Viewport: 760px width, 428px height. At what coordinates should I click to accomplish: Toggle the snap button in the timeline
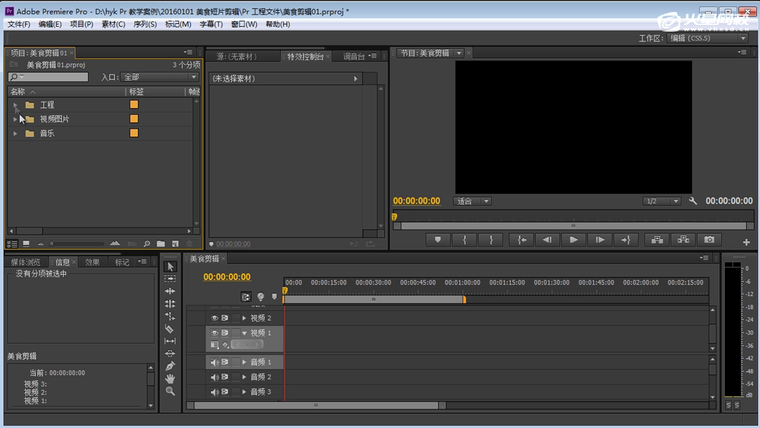[x=246, y=297]
